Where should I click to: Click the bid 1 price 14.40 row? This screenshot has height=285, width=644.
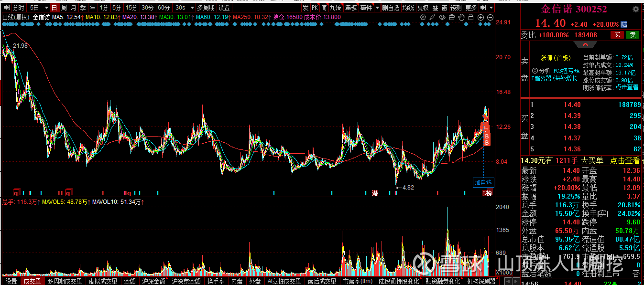click(586, 105)
